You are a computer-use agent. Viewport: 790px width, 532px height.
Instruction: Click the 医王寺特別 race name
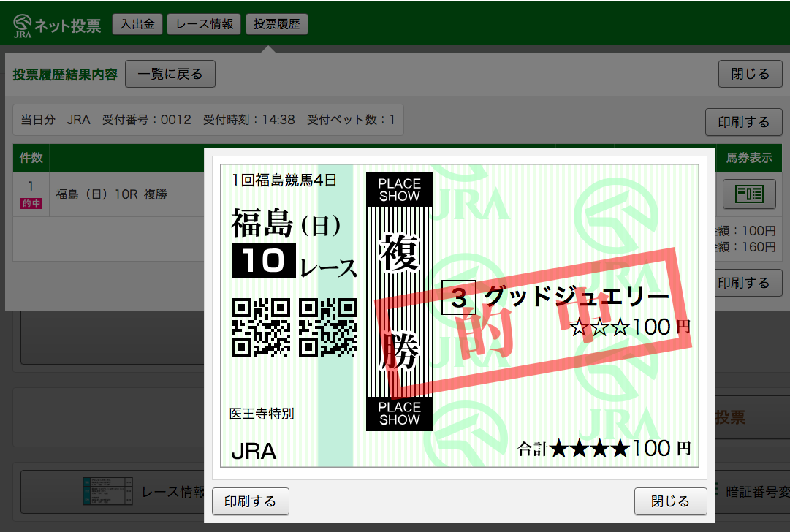pos(262,414)
